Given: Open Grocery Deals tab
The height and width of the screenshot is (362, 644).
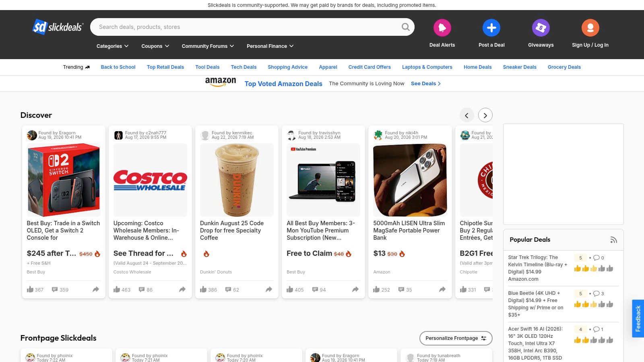Looking at the screenshot, I should click(564, 67).
